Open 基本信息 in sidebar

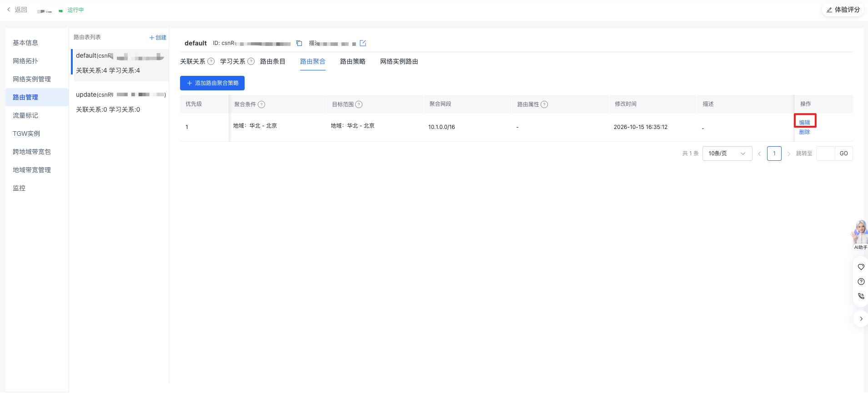point(37,43)
